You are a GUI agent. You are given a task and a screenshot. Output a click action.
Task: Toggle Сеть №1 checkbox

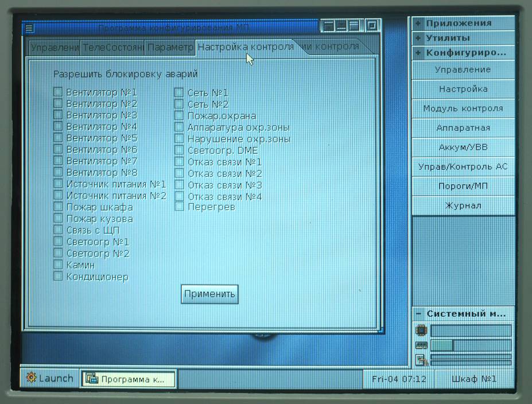[x=179, y=92]
